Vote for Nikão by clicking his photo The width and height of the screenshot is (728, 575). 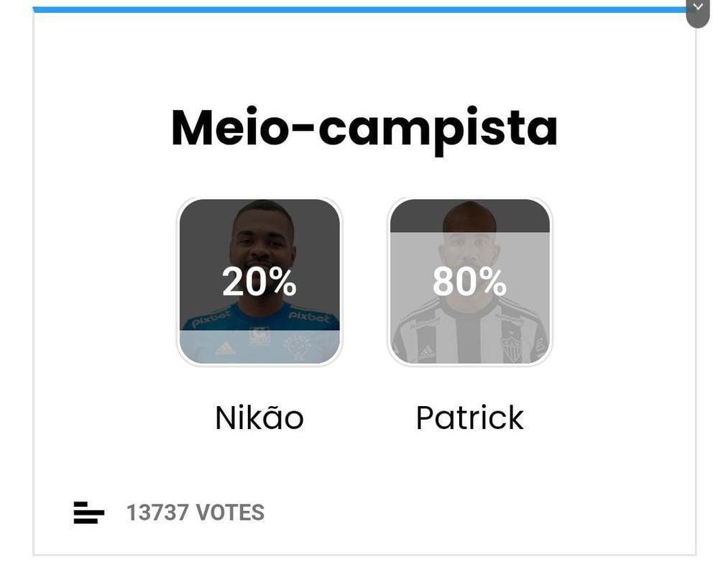coord(259,280)
